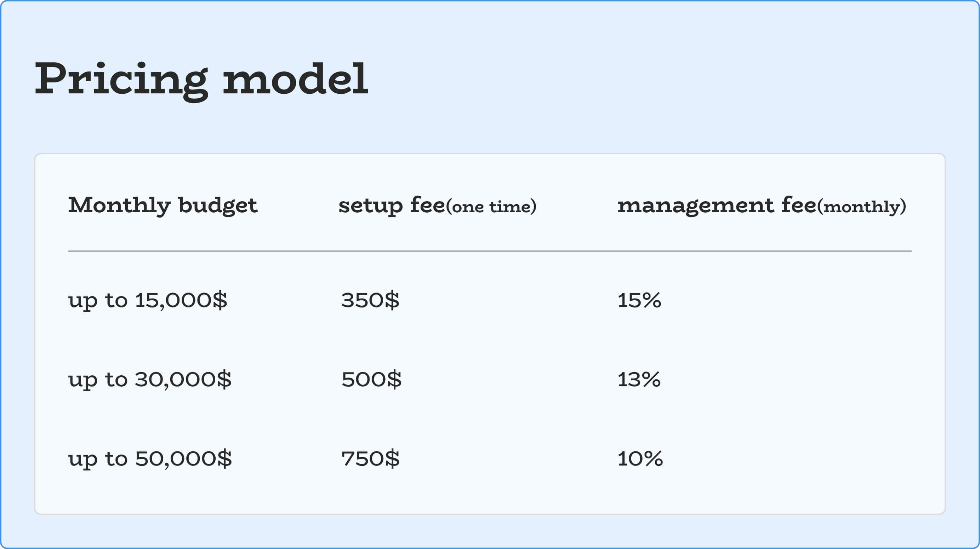Click the "(one time)" note
This screenshot has height=549, width=980.
point(491,207)
